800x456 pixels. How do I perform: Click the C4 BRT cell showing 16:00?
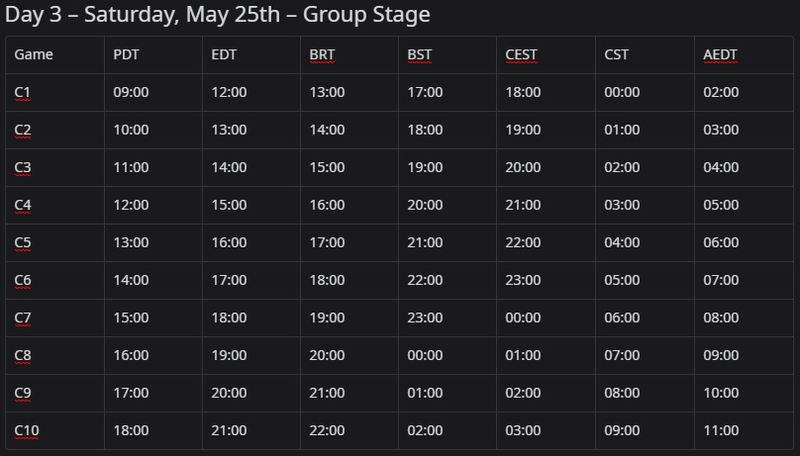327,205
